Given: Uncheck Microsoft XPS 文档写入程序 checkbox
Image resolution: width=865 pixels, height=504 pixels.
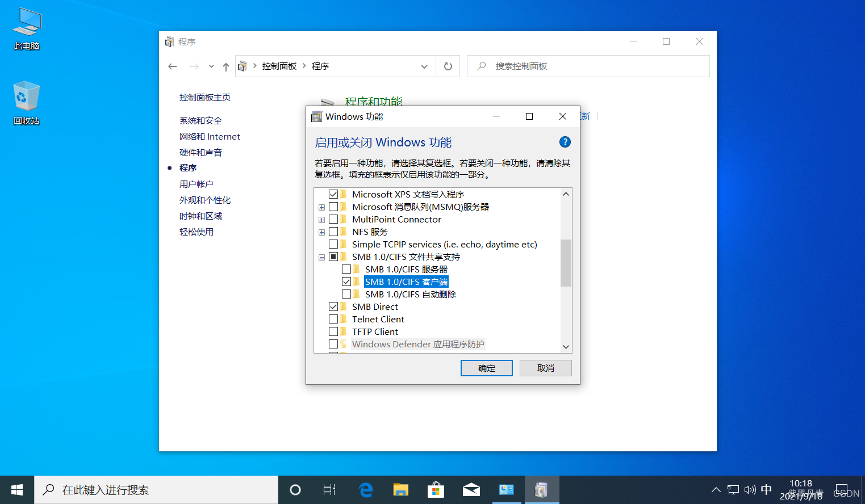Looking at the screenshot, I should tap(333, 194).
